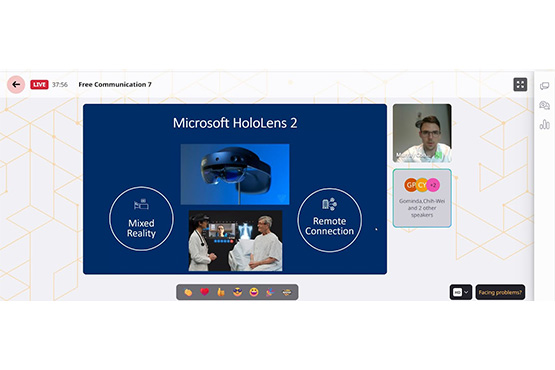Send a clapping hands reaction
Viewport: 555px width, 370px height.
tap(188, 292)
